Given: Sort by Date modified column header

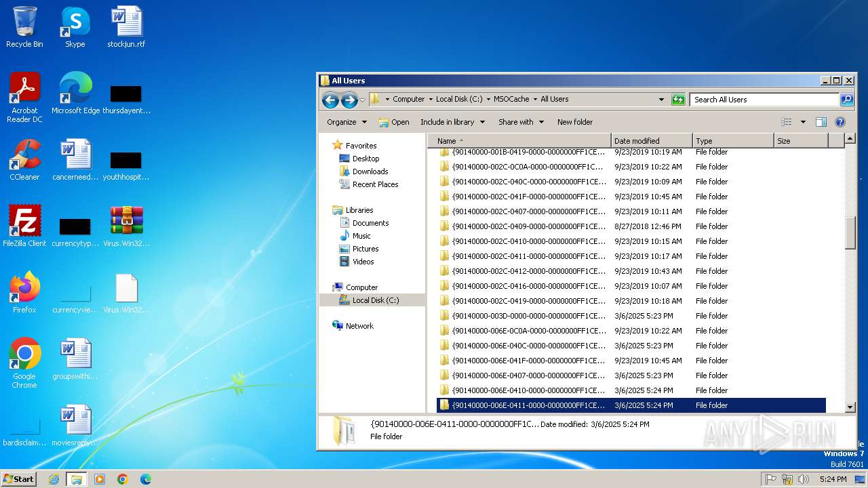Looking at the screenshot, I should pos(652,141).
